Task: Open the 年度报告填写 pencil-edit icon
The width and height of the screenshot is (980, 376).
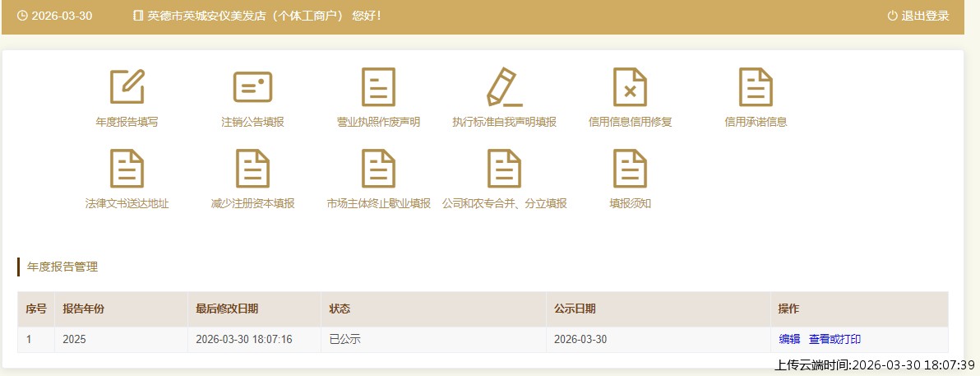Action: pyautogui.click(x=127, y=86)
